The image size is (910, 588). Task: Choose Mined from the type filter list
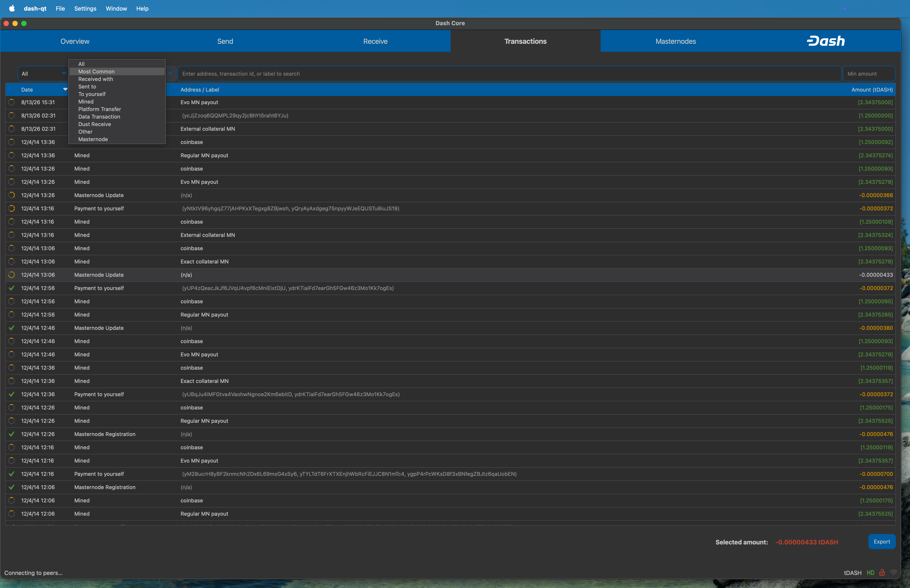coord(117,102)
